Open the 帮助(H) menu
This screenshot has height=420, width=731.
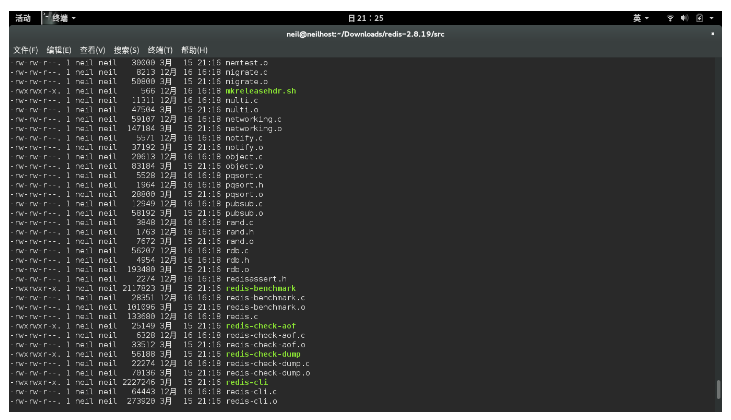[x=194, y=50]
